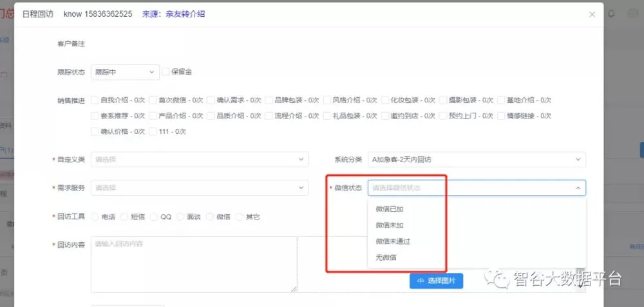Check the 保留金 checkbox

(x=166, y=72)
